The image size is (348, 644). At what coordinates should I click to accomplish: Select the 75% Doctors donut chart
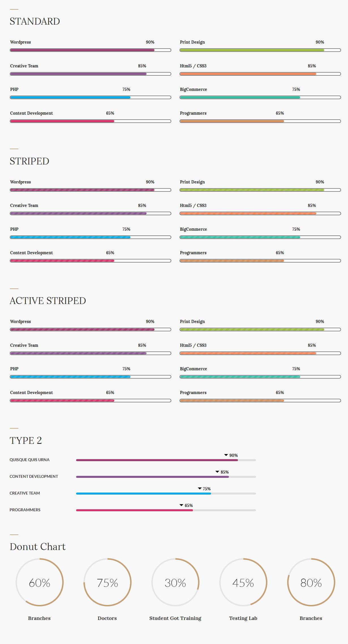pos(108,582)
